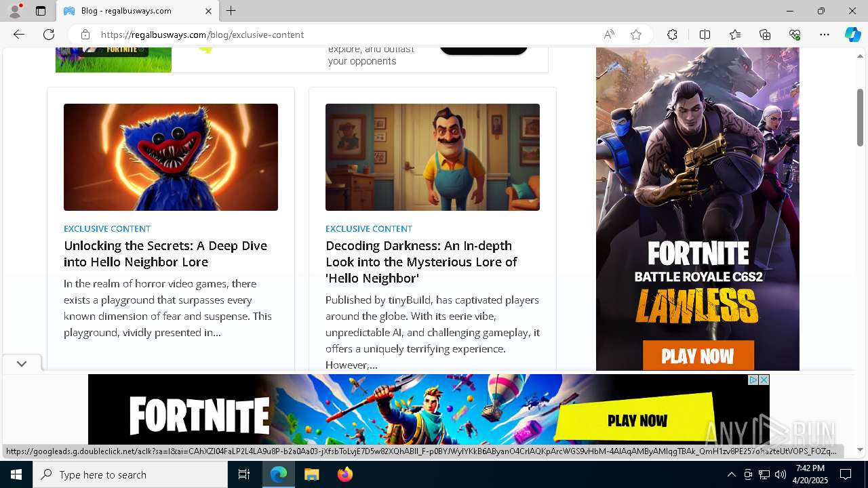Open Microsoft Edge from taskbar
The height and width of the screenshot is (488, 868).
279,474
